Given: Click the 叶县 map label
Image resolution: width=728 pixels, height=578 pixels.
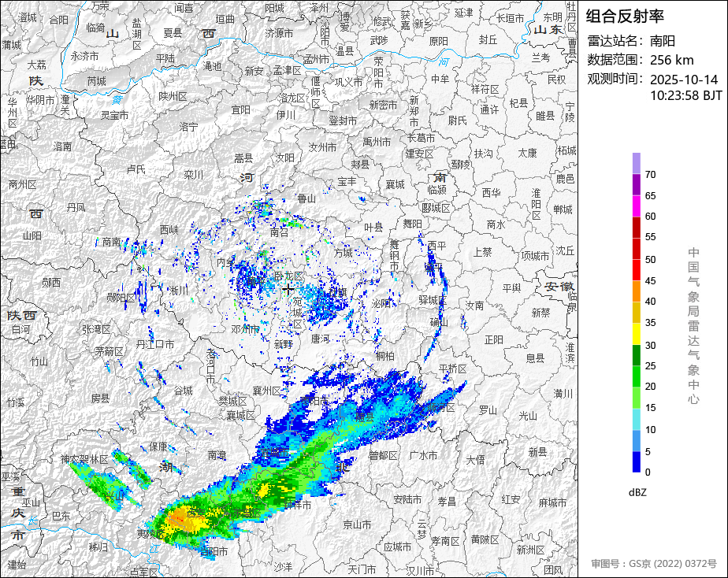Looking at the screenshot, I should point(373,227).
